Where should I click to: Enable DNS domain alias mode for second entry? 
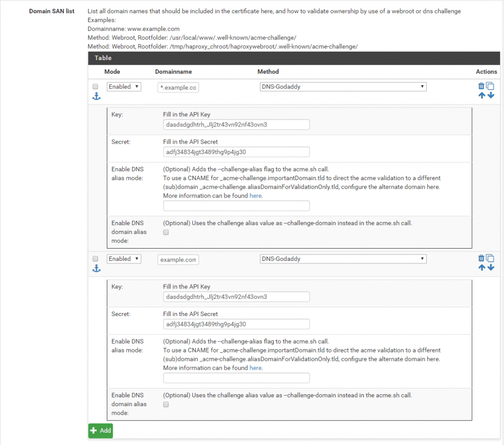tap(166, 405)
